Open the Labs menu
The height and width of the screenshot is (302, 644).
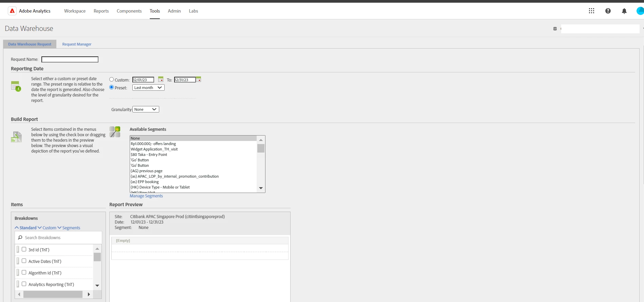(194, 11)
